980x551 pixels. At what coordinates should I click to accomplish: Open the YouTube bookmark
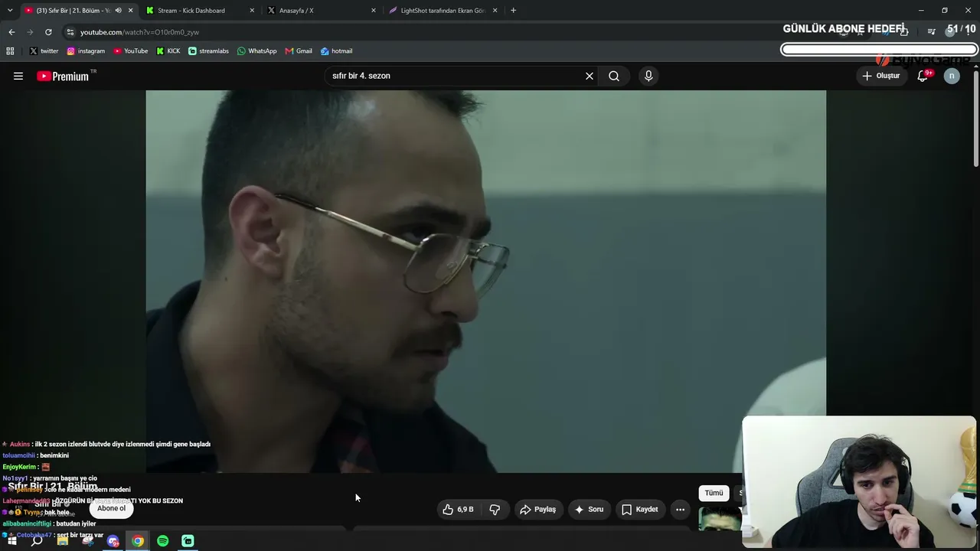(x=131, y=51)
